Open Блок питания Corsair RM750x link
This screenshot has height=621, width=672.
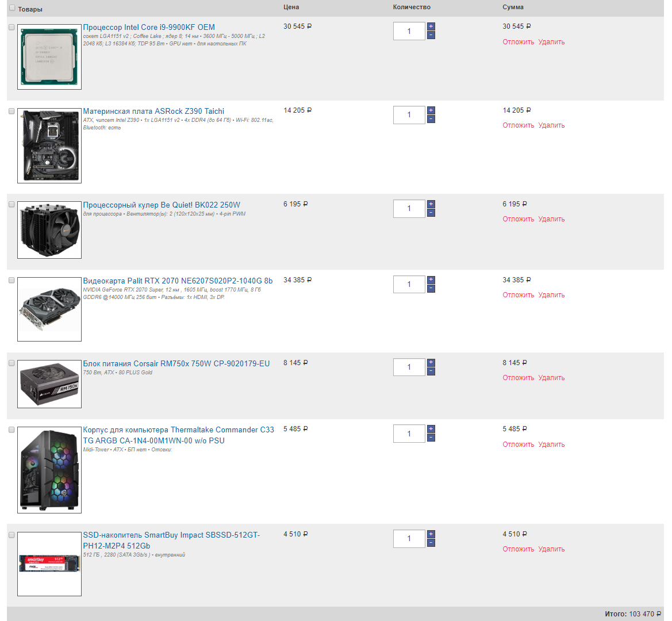[176, 363]
